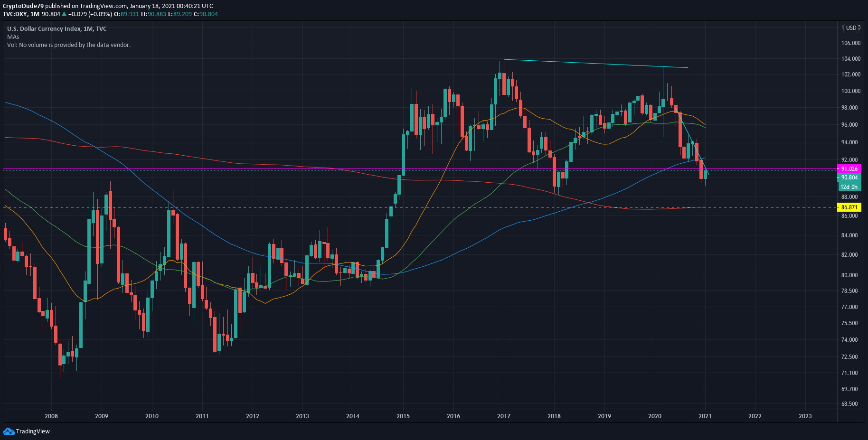Click the 92.000 price axis tick
Screen dimensions: 868x440
click(849, 160)
